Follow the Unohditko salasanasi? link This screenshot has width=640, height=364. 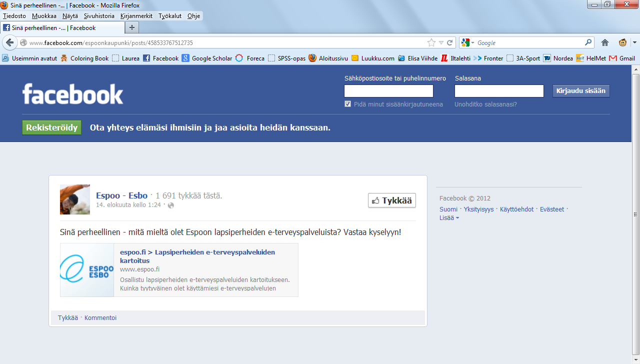coord(485,104)
